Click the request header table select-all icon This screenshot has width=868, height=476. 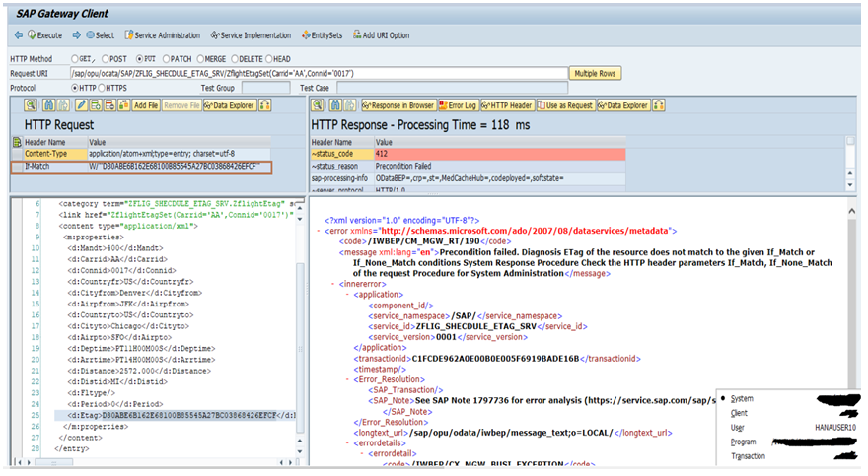[17, 142]
